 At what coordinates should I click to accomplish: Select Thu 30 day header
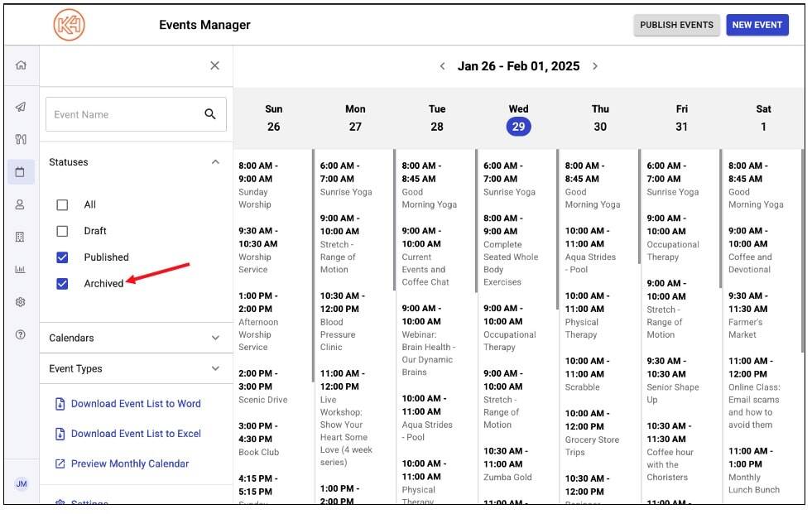tap(600, 118)
